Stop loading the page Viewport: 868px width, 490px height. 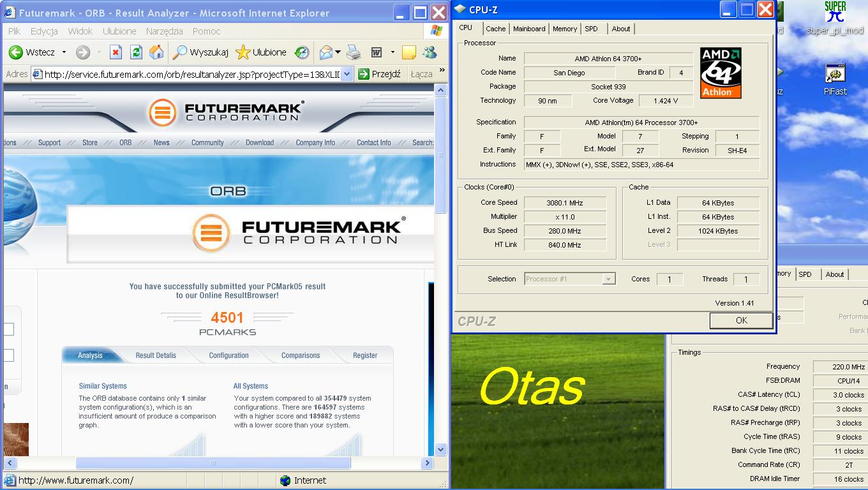[x=116, y=52]
